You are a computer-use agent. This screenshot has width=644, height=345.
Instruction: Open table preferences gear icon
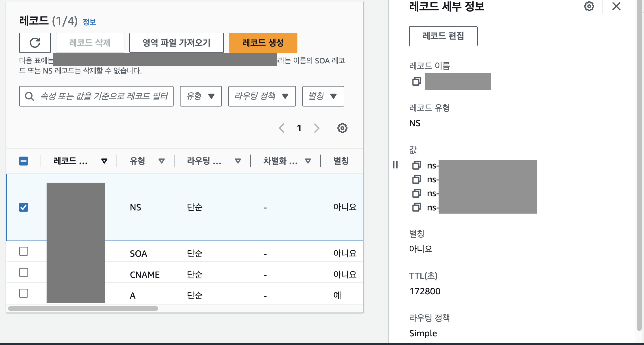tap(342, 128)
